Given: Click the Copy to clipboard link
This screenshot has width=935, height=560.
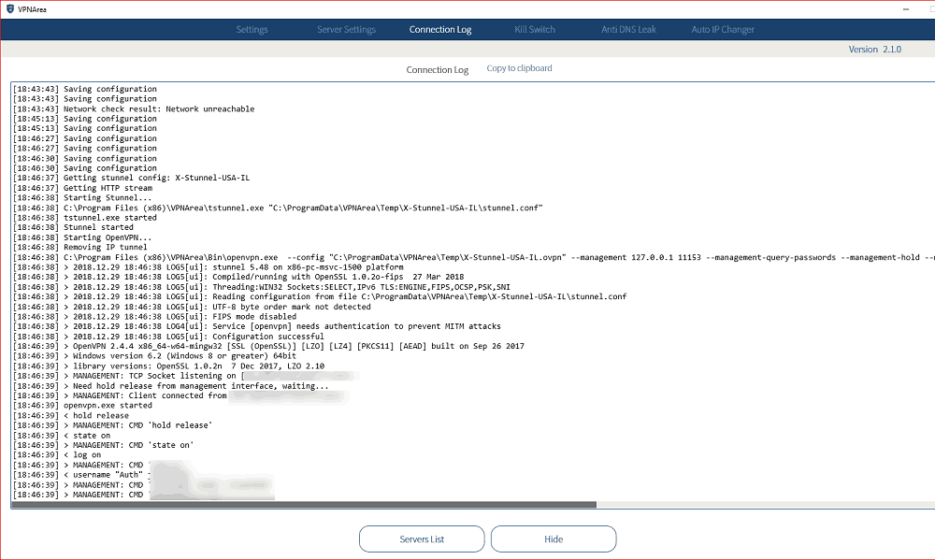Looking at the screenshot, I should [519, 68].
